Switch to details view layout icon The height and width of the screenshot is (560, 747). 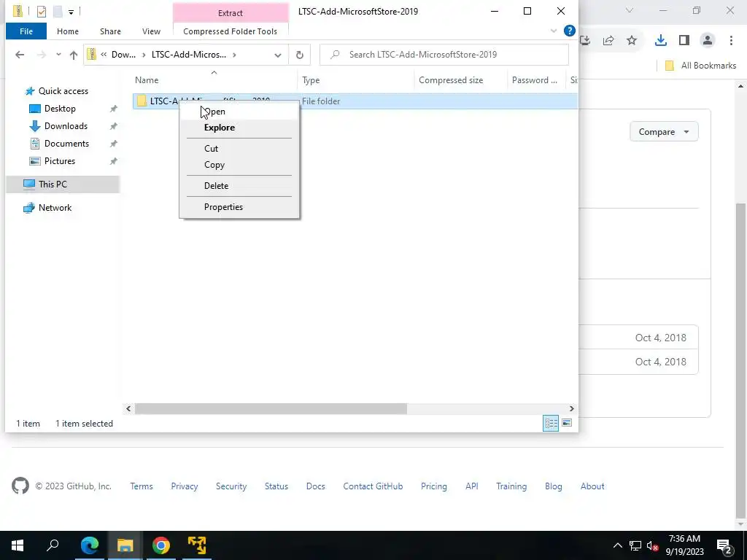[x=551, y=423]
